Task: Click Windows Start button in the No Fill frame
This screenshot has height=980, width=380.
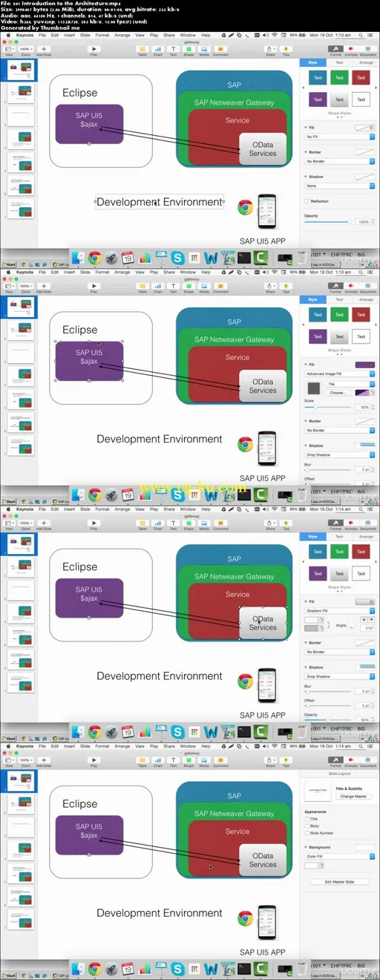Action: [9, 264]
